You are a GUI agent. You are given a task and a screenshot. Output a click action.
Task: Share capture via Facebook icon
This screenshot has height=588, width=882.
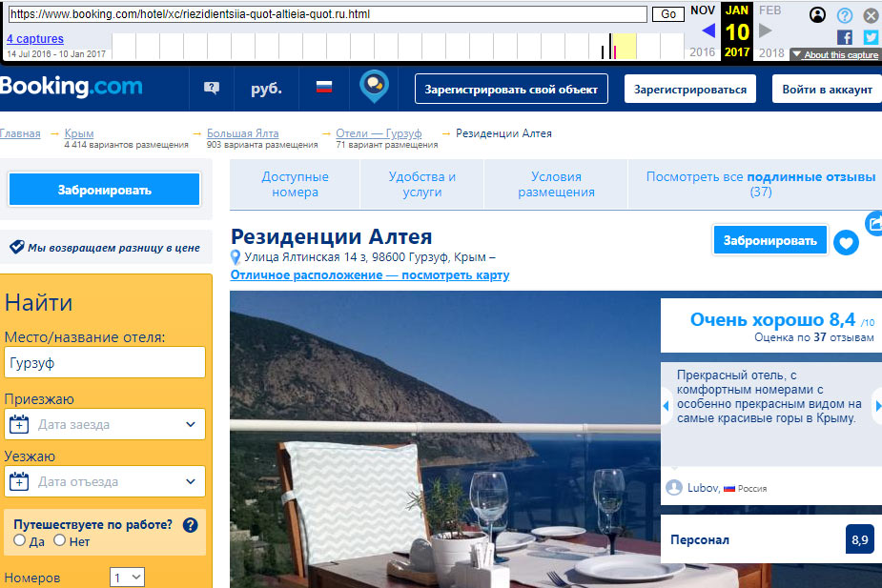[844, 37]
